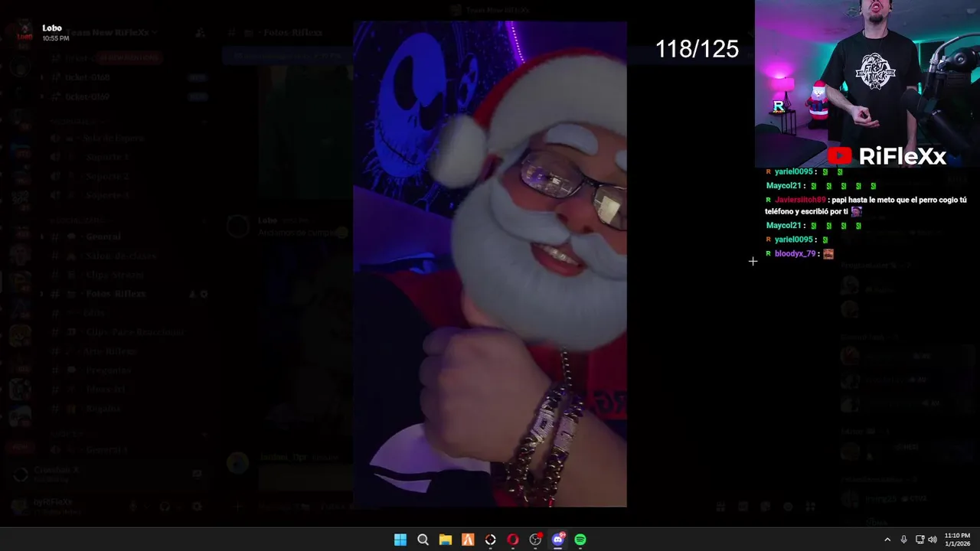Click chat username bloodyx_79

point(795,253)
